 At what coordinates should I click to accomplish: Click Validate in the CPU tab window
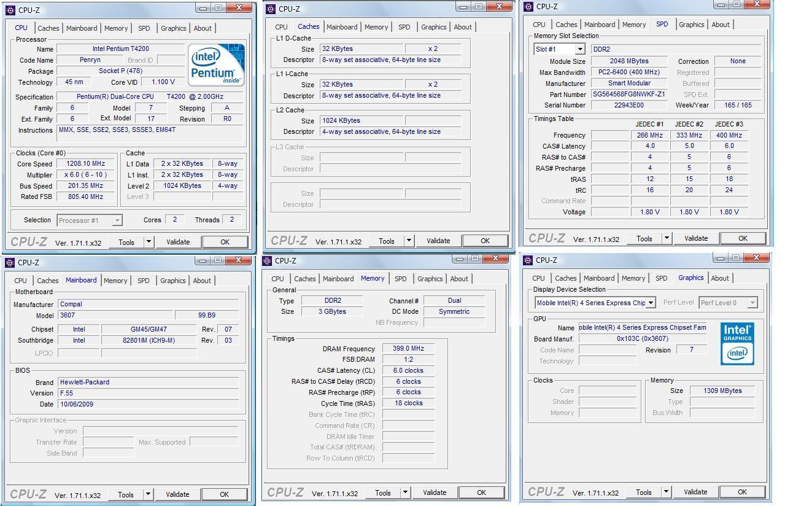point(178,242)
